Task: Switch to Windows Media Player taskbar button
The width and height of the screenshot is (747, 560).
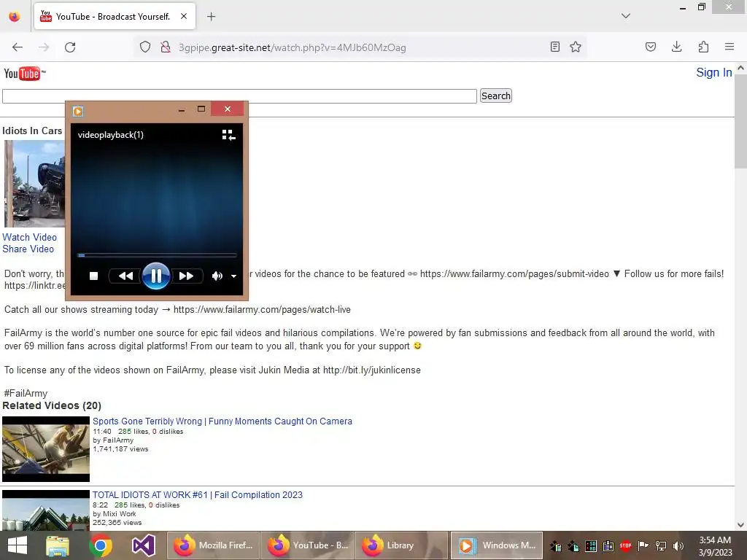Action: coord(496,545)
